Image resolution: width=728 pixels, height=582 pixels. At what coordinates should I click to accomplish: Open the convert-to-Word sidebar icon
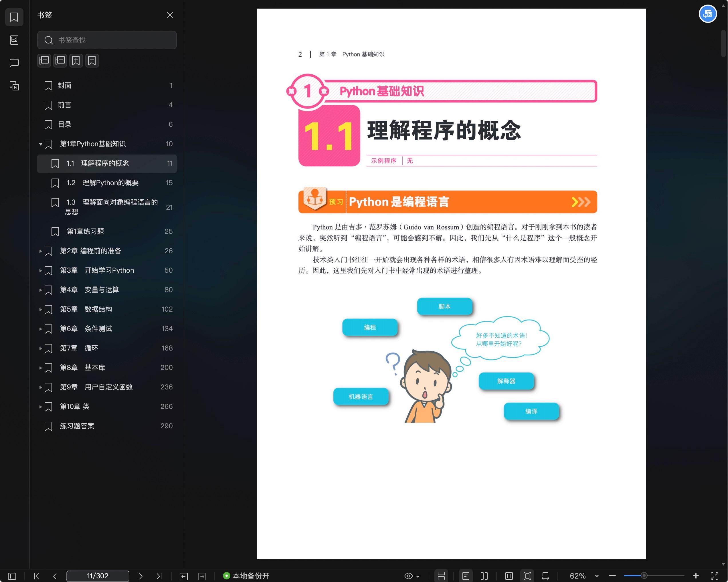pos(14,86)
